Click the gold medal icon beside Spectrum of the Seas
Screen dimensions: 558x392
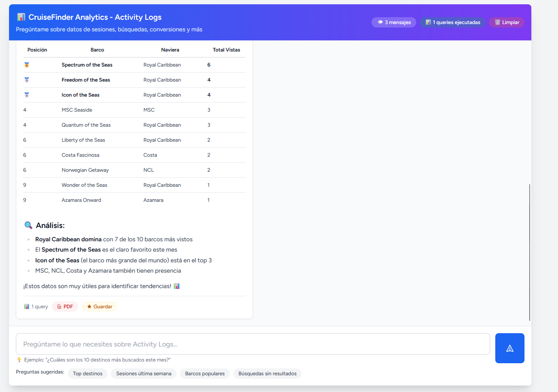27,64
